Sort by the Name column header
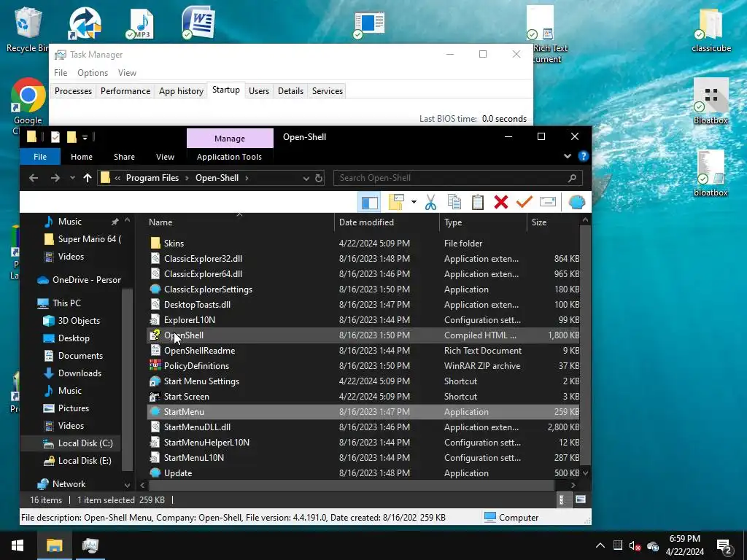 click(239, 222)
